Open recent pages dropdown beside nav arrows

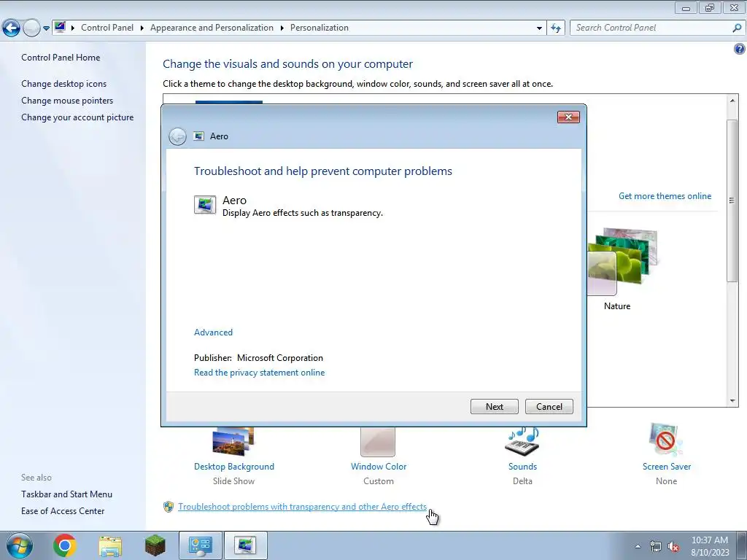46,28
